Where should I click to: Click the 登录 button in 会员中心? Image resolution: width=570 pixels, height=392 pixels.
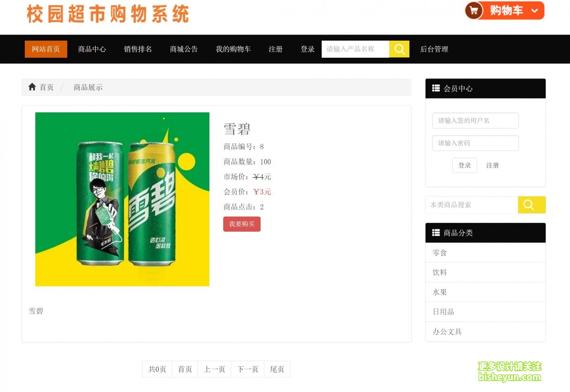465,166
